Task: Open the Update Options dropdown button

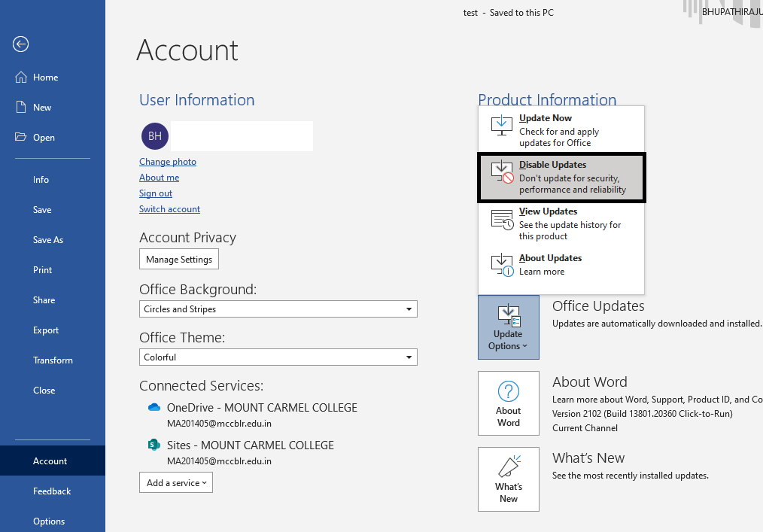Action: tap(509, 327)
